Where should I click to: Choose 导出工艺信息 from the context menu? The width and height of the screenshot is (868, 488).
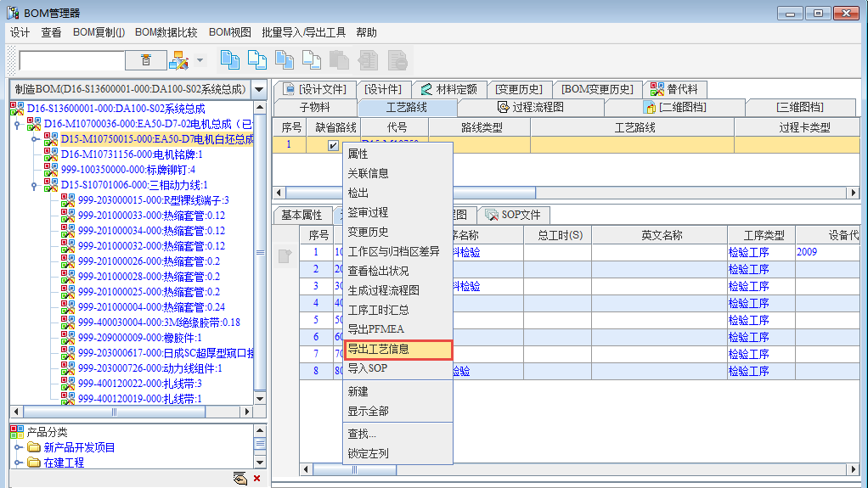coord(397,350)
